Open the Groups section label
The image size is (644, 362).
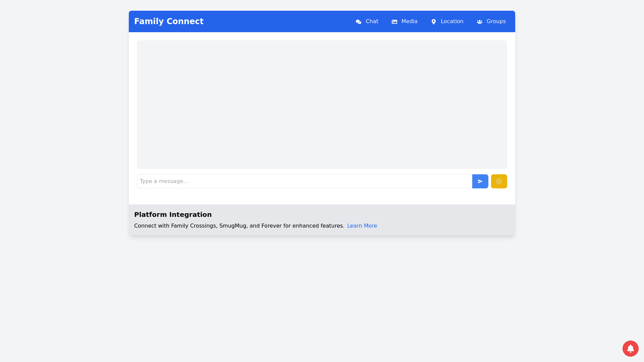click(496, 21)
